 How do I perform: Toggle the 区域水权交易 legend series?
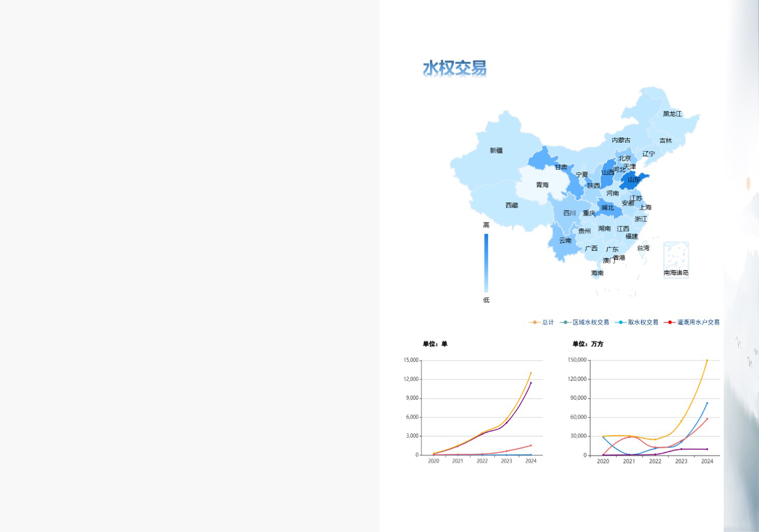[x=585, y=322]
